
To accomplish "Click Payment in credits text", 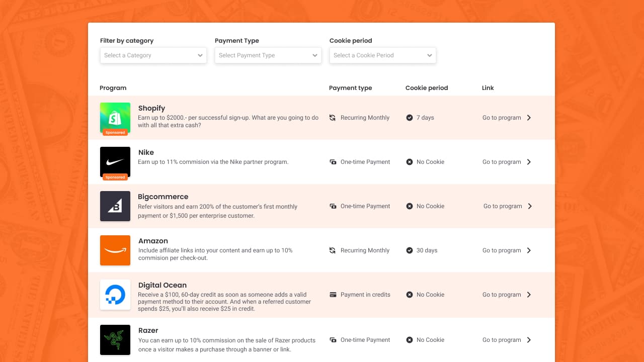I will 365,295.
